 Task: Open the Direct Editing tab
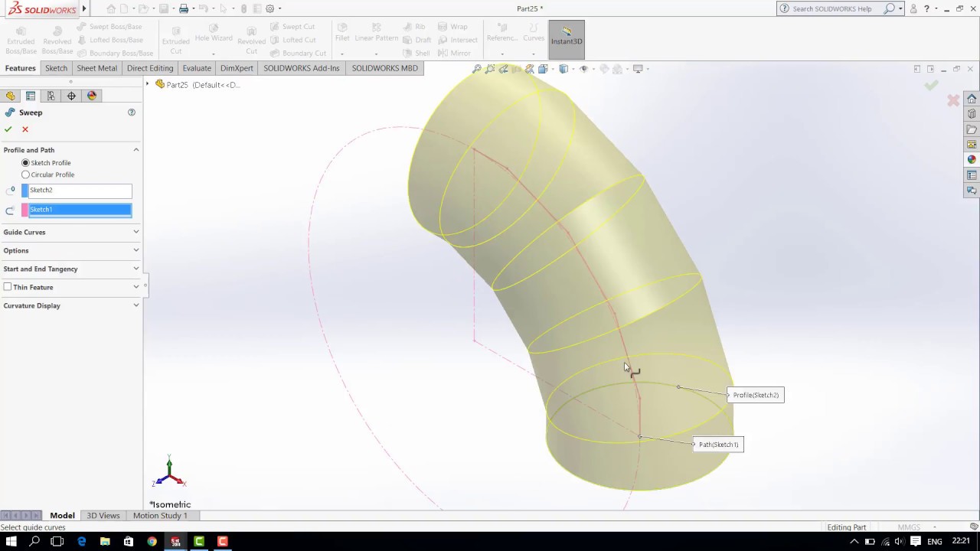click(150, 68)
